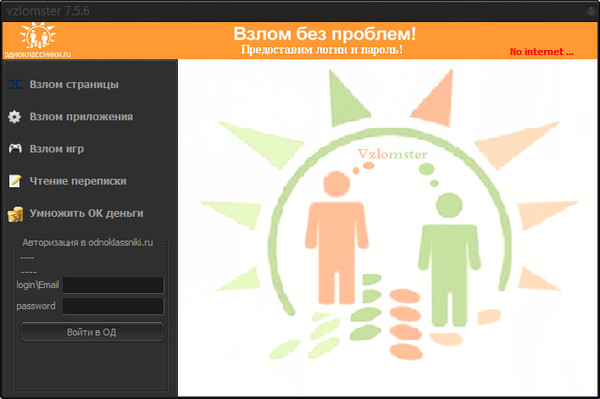The height and width of the screenshot is (399, 600).
Task: Click the page hack sidebar icon
Action: [15, 85]
